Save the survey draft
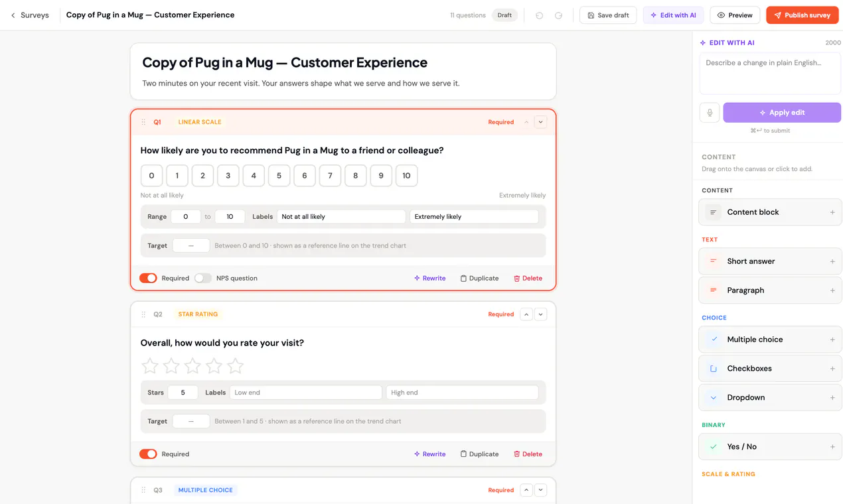843x504 pixels. [608, 15]
